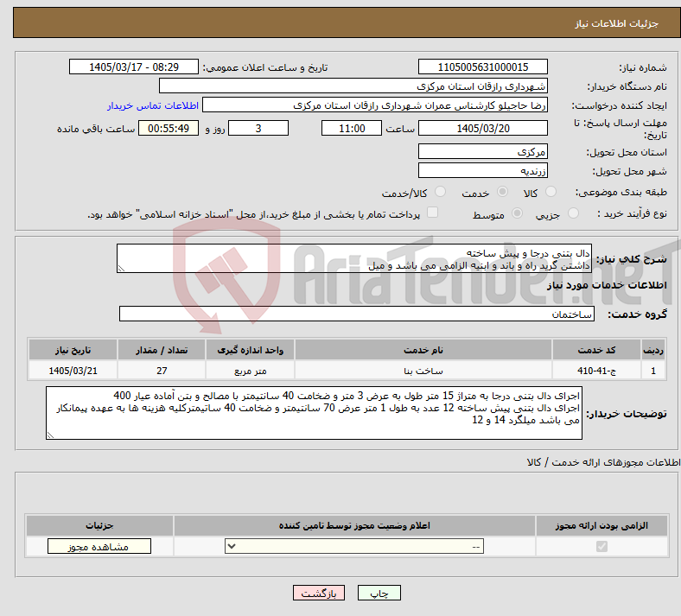Click the بازگشت back button
Screen dimensions: 681x616
pos(319,593)
